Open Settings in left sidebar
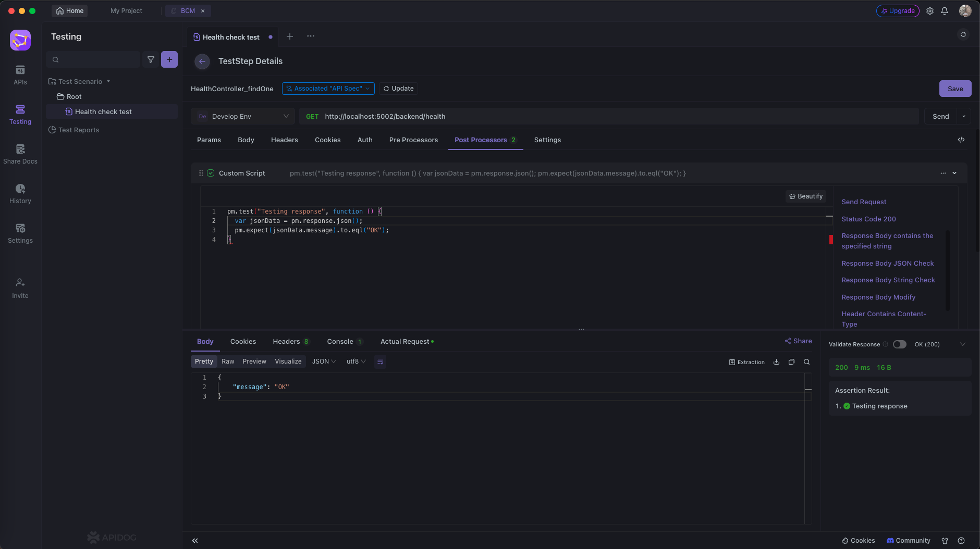 click(x=20, y=233)
